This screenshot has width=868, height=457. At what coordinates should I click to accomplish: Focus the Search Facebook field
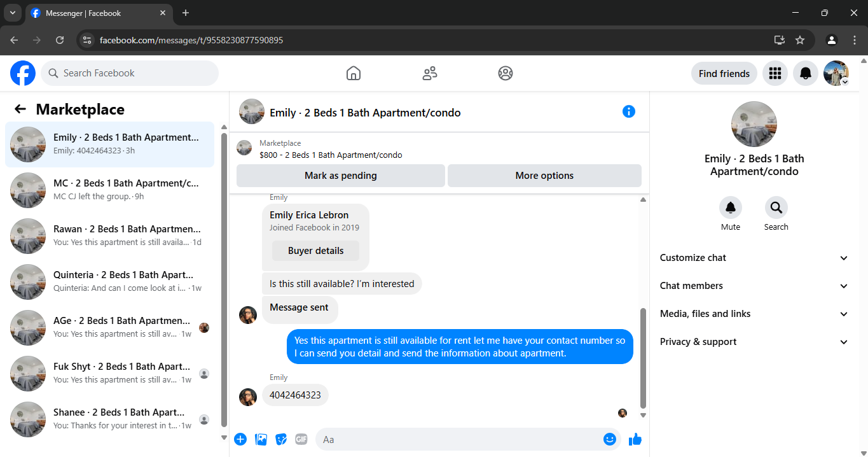point(130,73)
